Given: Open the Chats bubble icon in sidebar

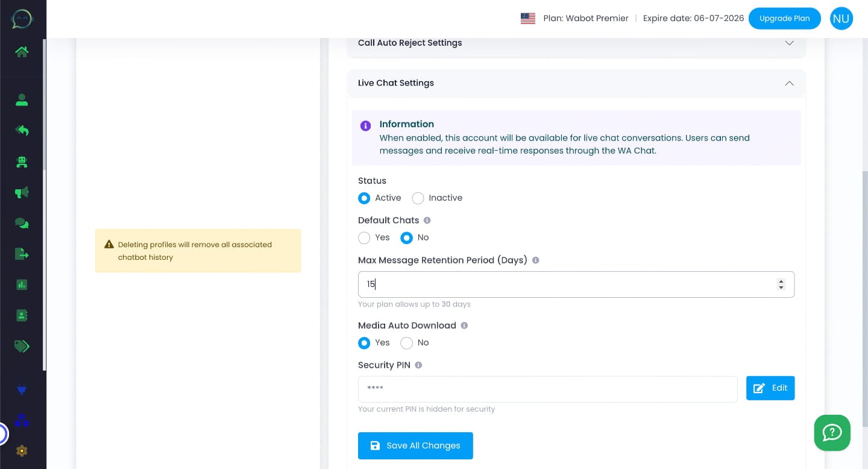Looking at the screenshot, I should point(22,223).
